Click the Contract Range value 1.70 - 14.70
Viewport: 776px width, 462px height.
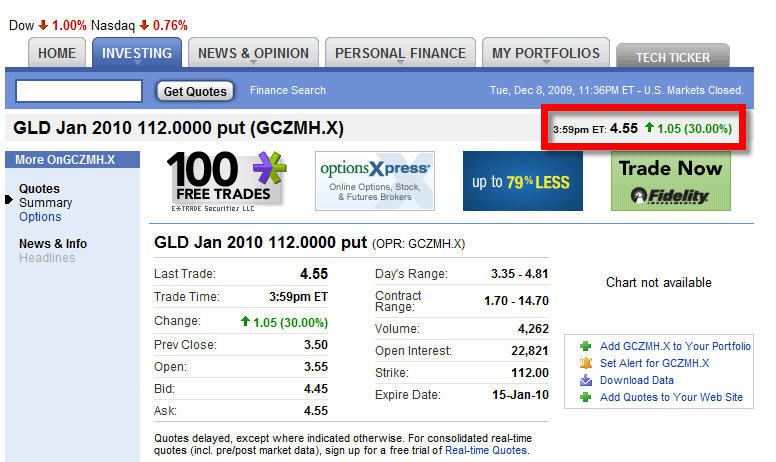pos(516,301)
